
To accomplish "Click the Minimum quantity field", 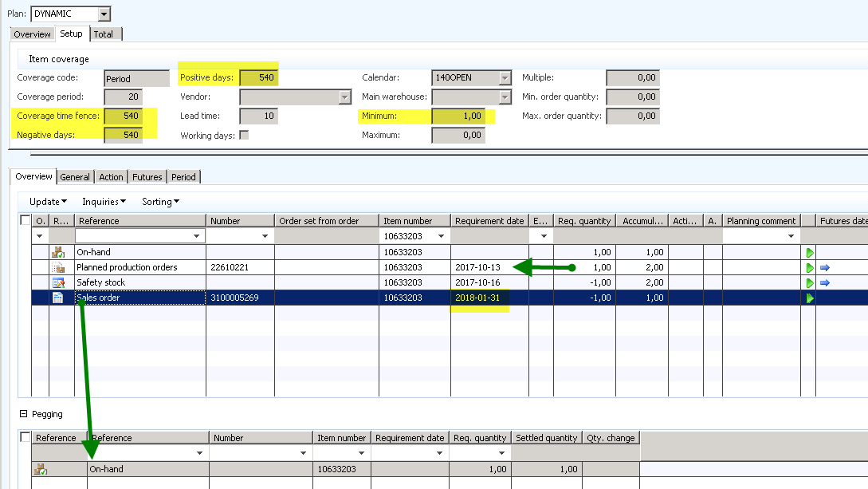I will 458,116.
